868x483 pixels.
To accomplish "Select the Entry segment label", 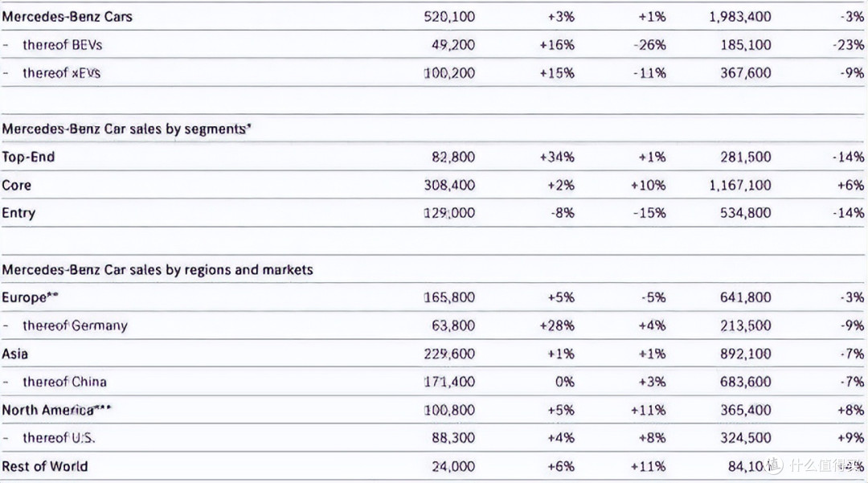I will [18, 213].
